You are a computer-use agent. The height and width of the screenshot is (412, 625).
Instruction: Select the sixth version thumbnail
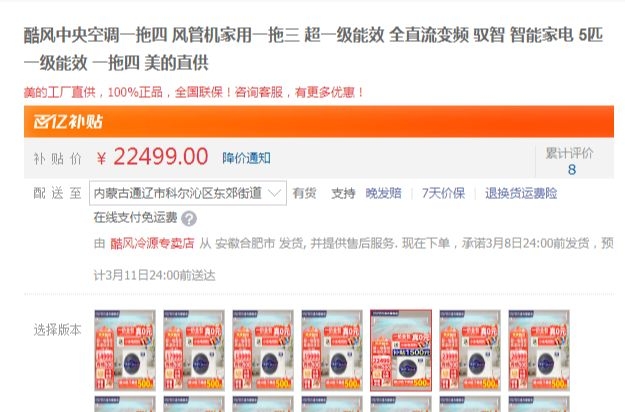coord(470,350)
